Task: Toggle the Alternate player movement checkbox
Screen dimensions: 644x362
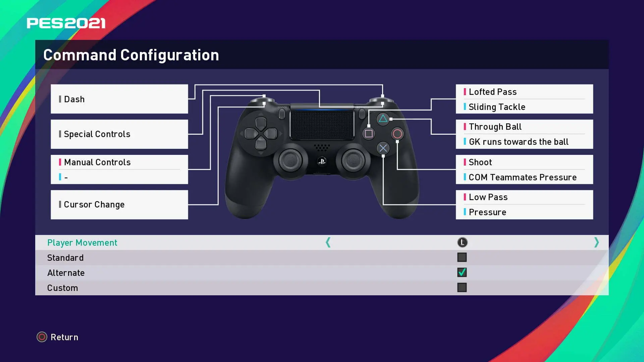Action: point(462,273)
